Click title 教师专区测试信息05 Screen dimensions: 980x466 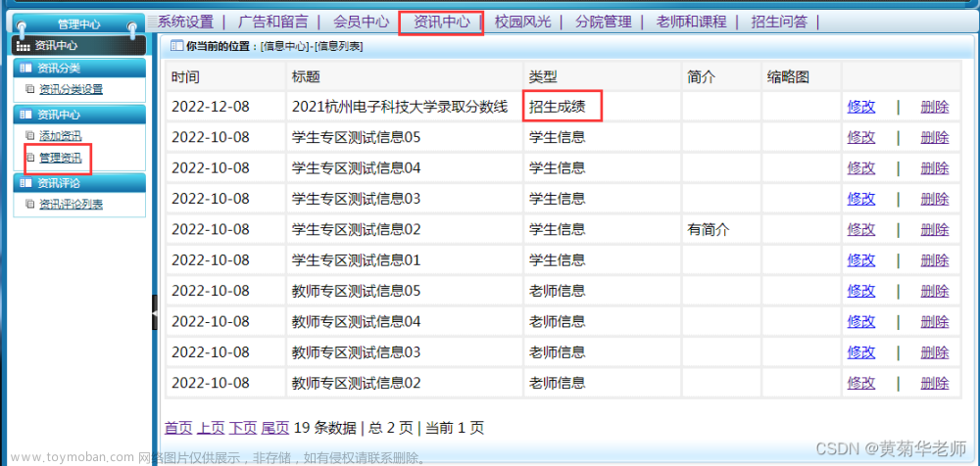tap(357, 291)
